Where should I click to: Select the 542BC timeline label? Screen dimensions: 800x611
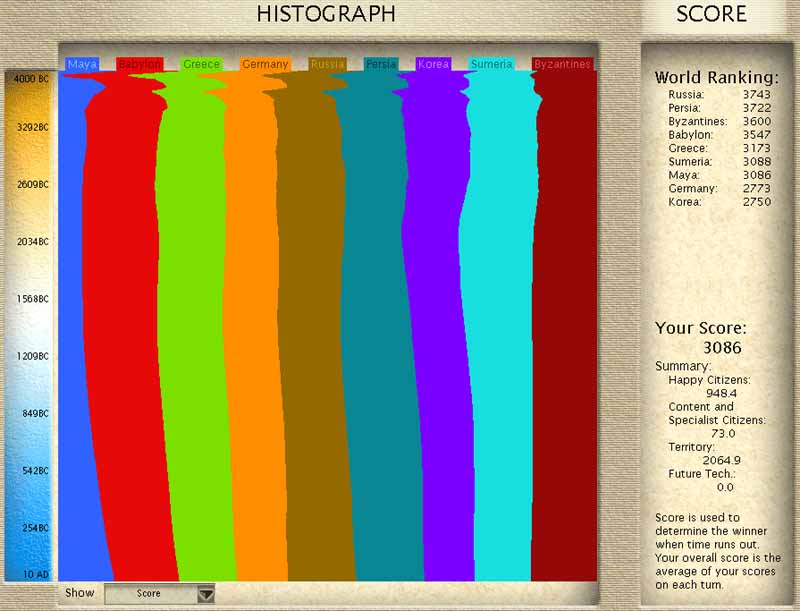(x=35, y=470)
